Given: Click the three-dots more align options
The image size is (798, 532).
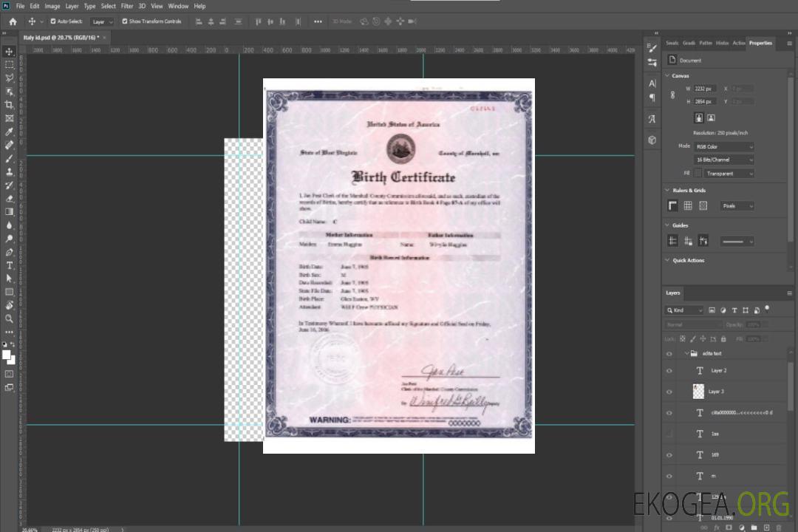Looking at the screenshot, I should [x=318, y=21].
